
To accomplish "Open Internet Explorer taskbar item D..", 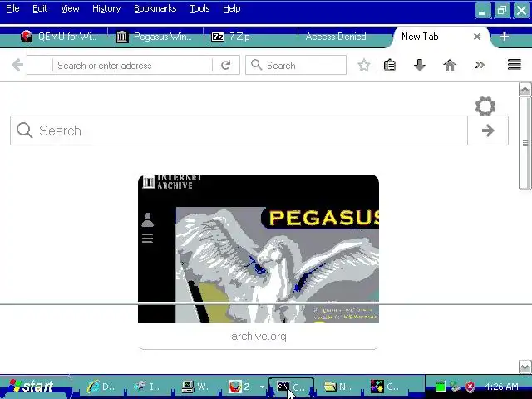I will [101, 387].
